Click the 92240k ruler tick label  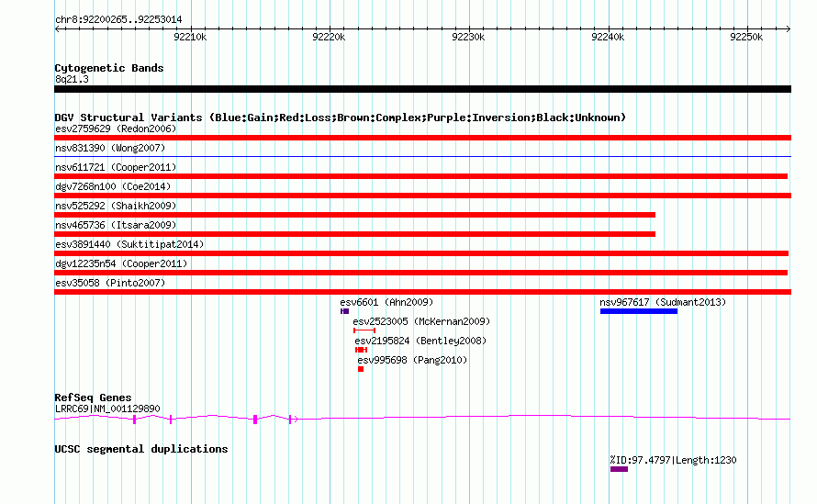click(x=608, y=37)
